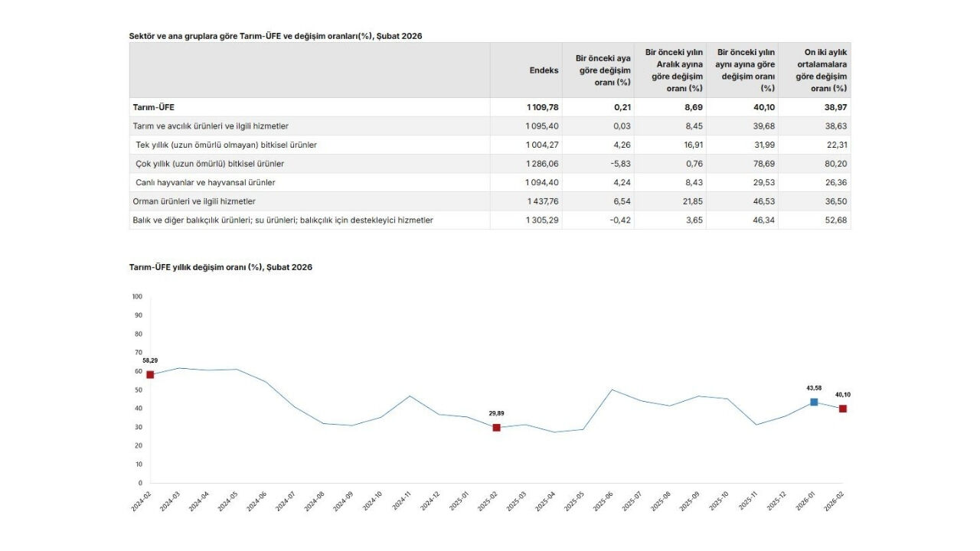Click the Endeks column header
Image resolution: width=980 pixels, height=551 pixels.
pos(544,70)
